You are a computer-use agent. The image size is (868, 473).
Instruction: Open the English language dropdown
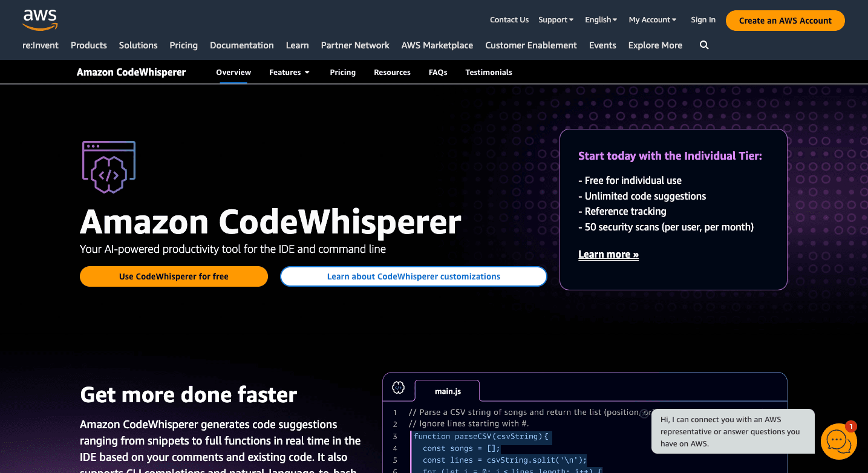click(601, 20)
